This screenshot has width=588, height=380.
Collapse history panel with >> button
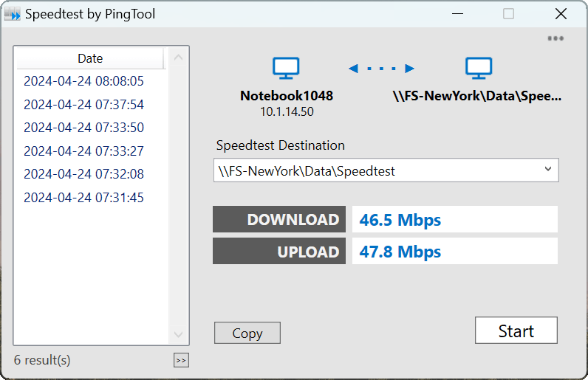(x=181, y=360)
